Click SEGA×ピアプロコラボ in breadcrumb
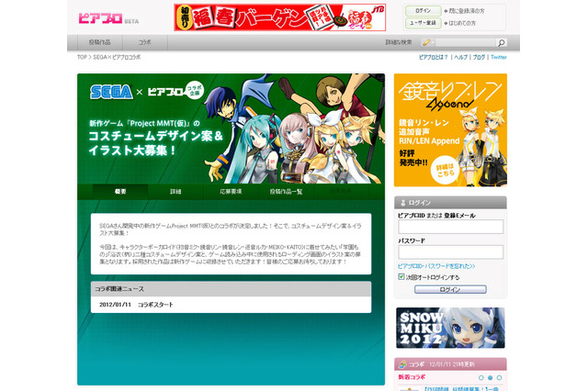The height and width of the screenshot is (391, 588). pyautogui.click(x=117, y=57)
